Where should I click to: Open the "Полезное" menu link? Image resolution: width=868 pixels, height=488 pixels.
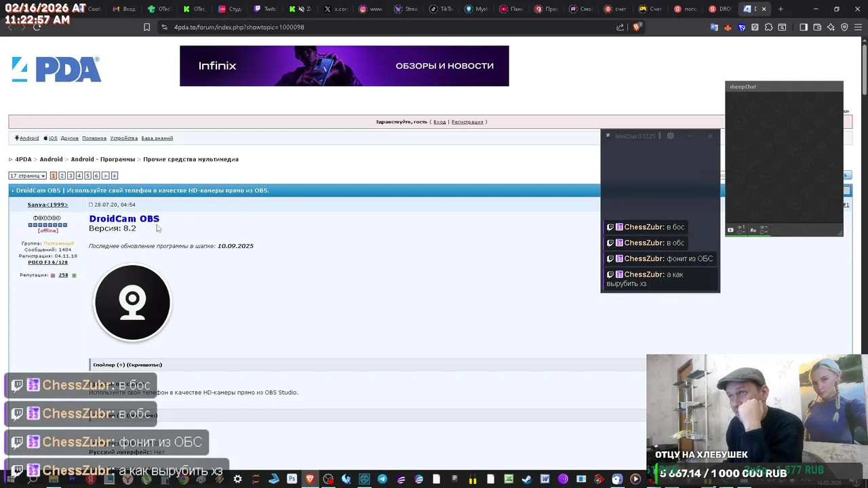click(x=94, y=138)
